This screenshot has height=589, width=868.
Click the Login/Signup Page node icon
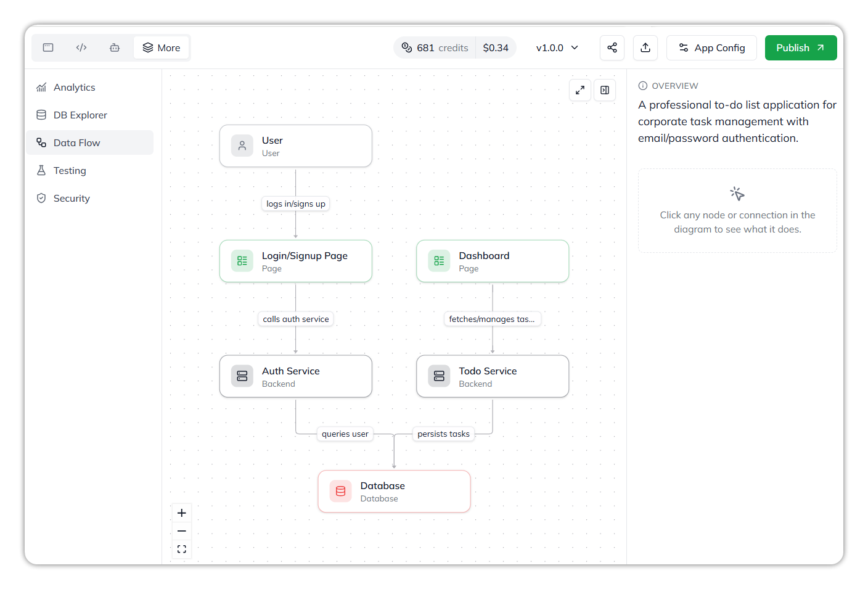(242, 261)
